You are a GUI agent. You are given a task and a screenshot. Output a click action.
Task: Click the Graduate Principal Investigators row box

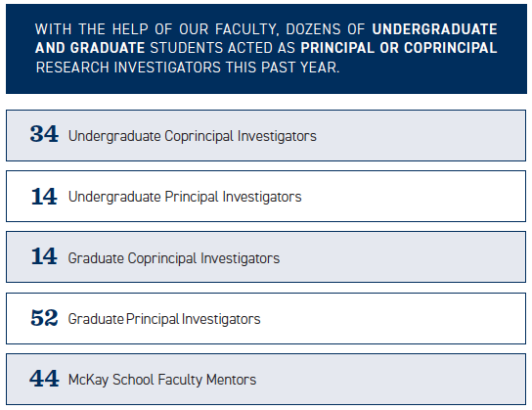tap(266, 318)
